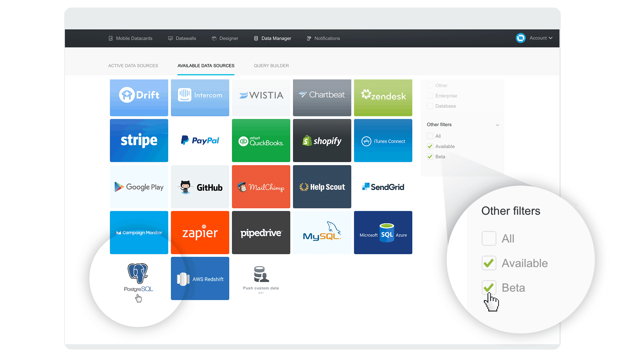Select the QuickBooks data source tile

pos(261,140)
